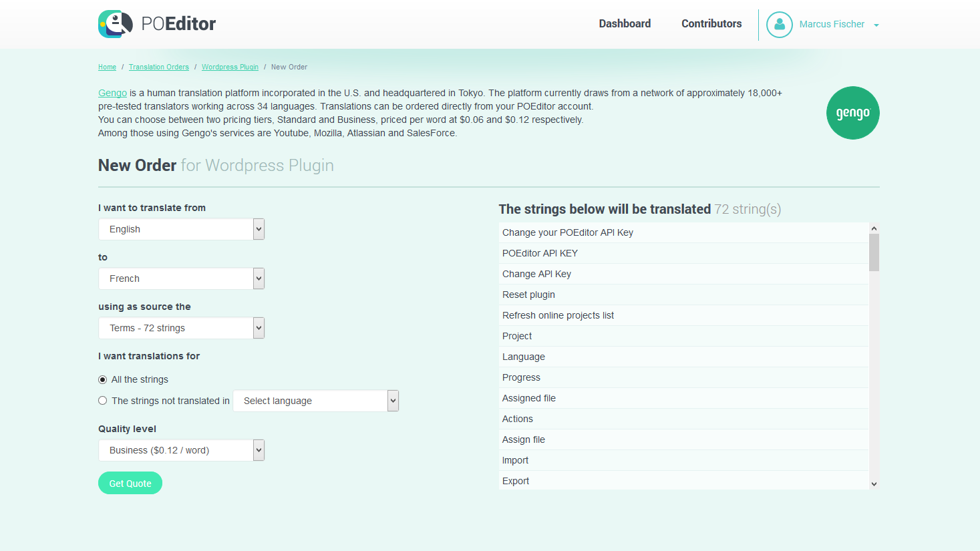Open the source language English dropdown

181,229
